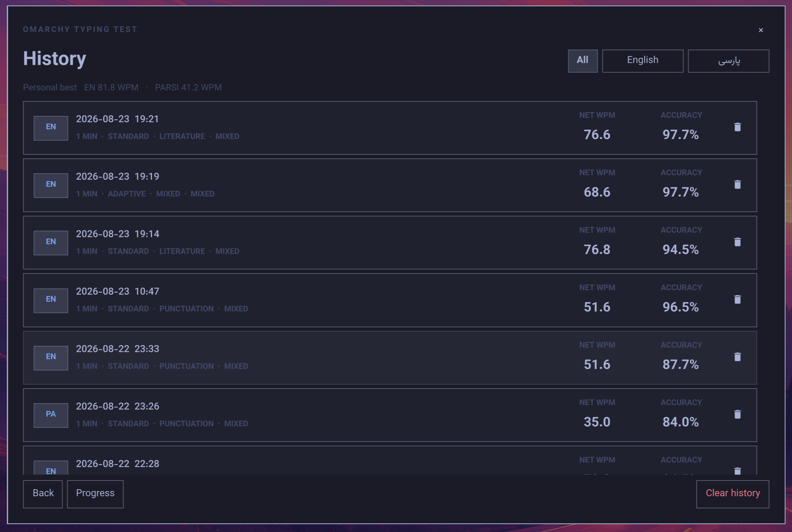The height and width of the screenshot is (532, 792).
Task: Click the date 2026-08-22 23:26
Action: (117, 406)
